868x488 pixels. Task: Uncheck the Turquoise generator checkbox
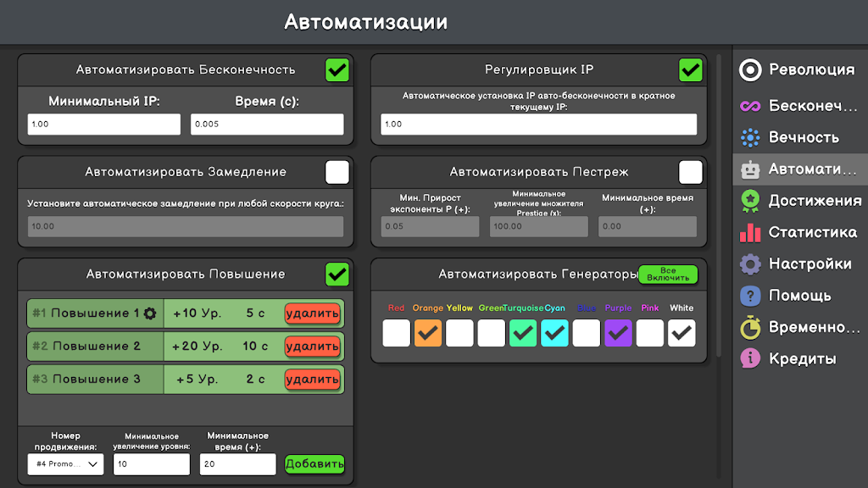[523, 333]
